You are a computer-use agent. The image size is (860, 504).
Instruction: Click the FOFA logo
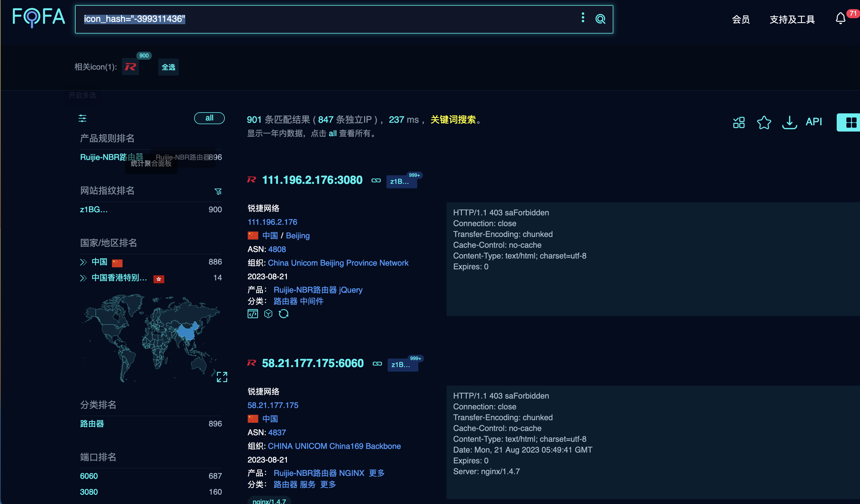click(x=39, y=17)
